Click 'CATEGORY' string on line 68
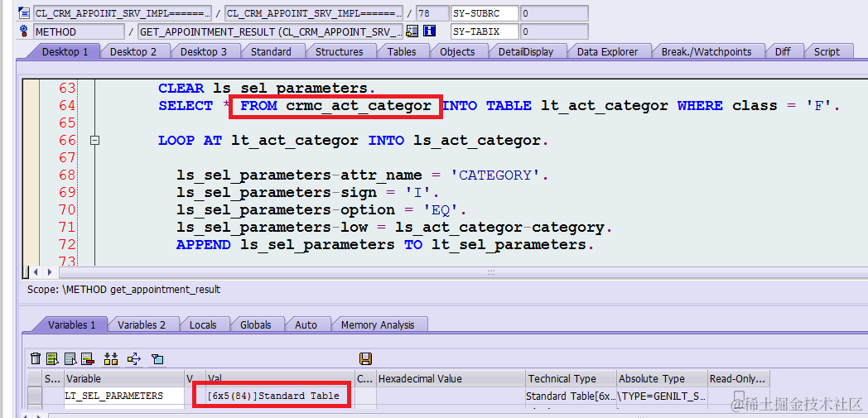Image resolution: width=868 pixels, height=418 pixels. [495, 175]
